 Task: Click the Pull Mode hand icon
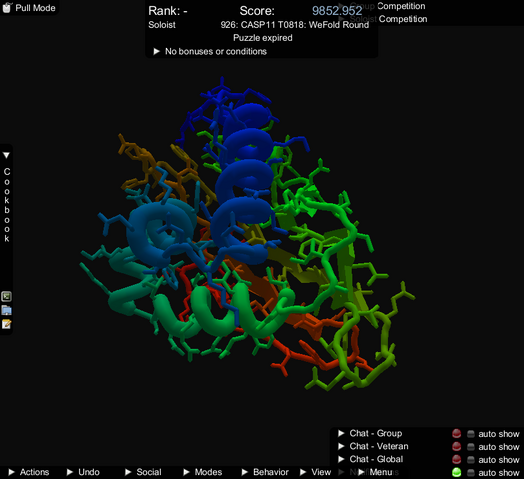point(7,7)
